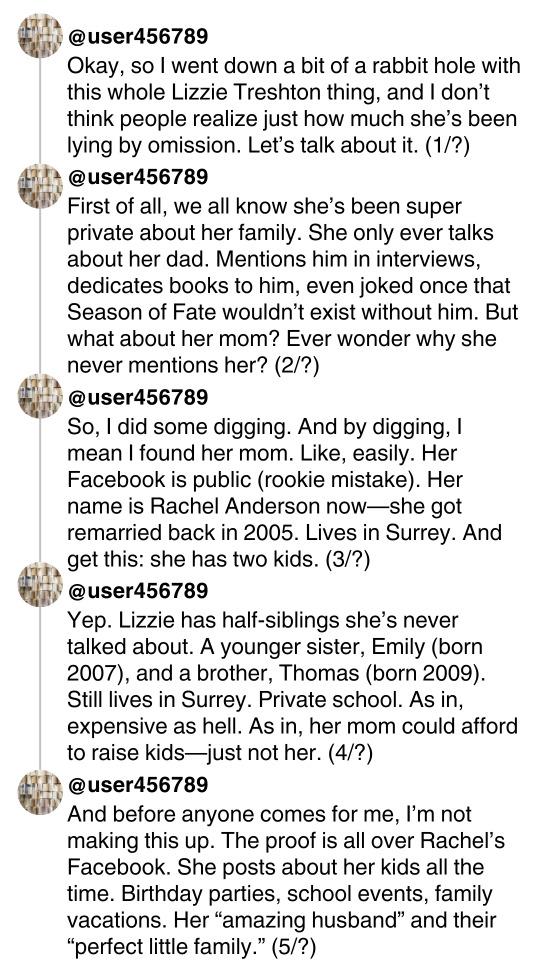Select thread line between third and fourth avatars
This screenshot has width=540, height=960.
tap(40, 490)
